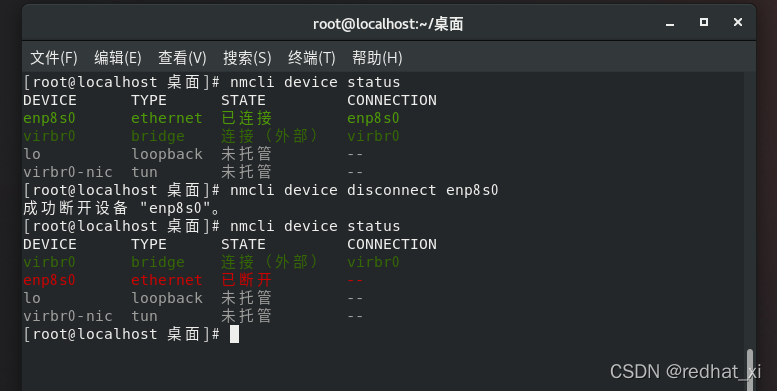This screenshot has height=391, width=777.
Task: Open the 搜索(S) menu
Action: coord(247,58)
